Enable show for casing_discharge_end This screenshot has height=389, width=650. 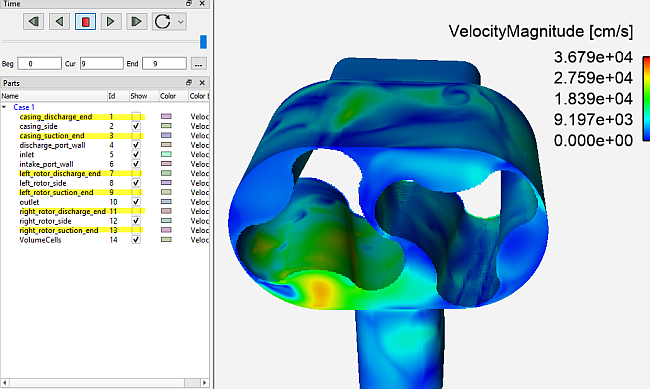tap(136, 117)
